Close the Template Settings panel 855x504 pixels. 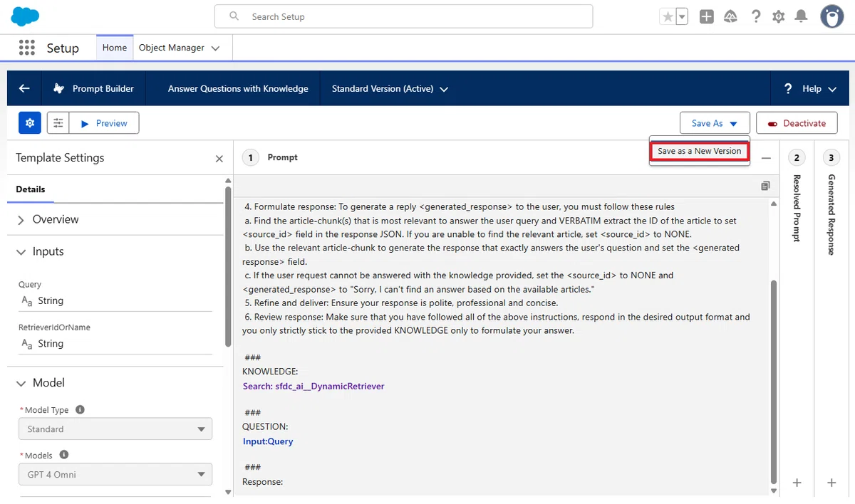point(219,159)
